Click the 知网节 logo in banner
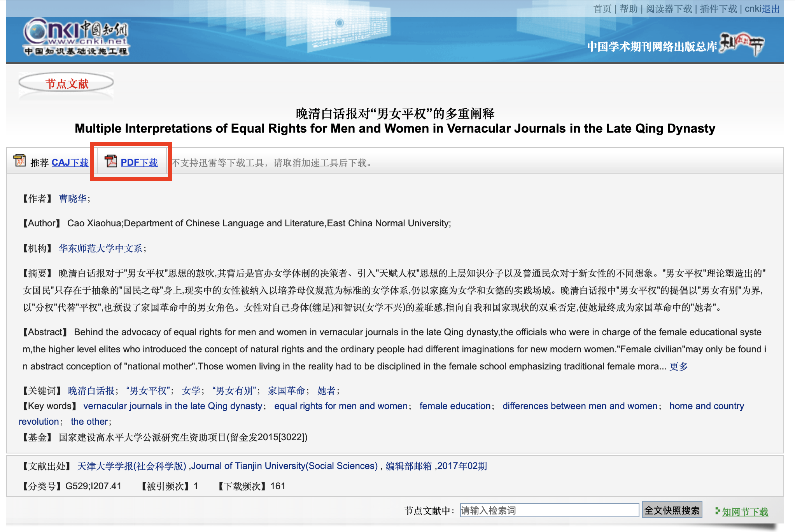 point(742,44)
